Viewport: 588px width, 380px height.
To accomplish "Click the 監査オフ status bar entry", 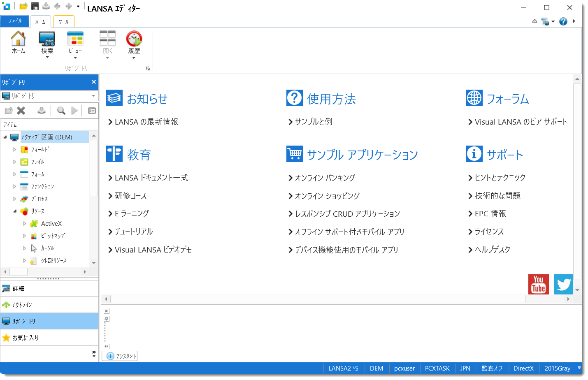I will [x=492, y=368].
